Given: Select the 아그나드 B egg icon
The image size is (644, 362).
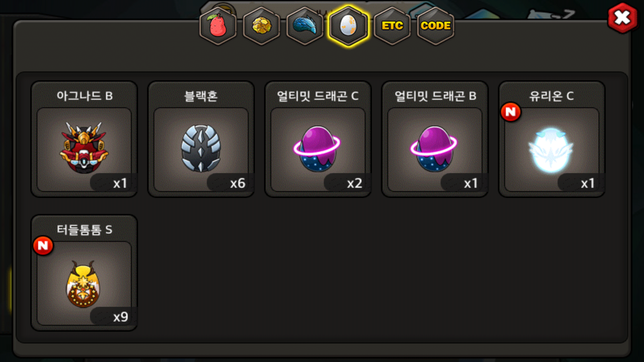Looking at the screenshot, I should [84, 148].
